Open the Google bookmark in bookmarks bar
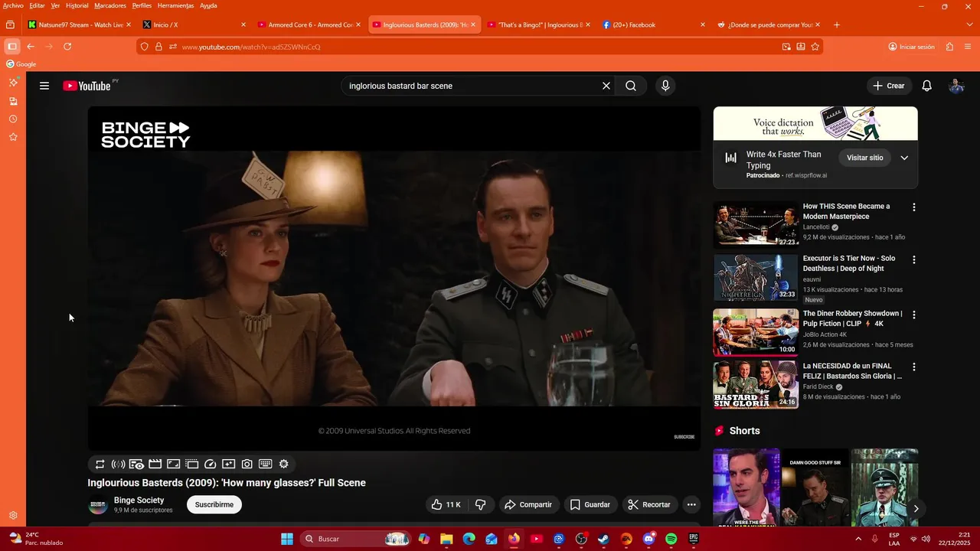The height and width of the screenshot is (551, 980). coord(21,64)
